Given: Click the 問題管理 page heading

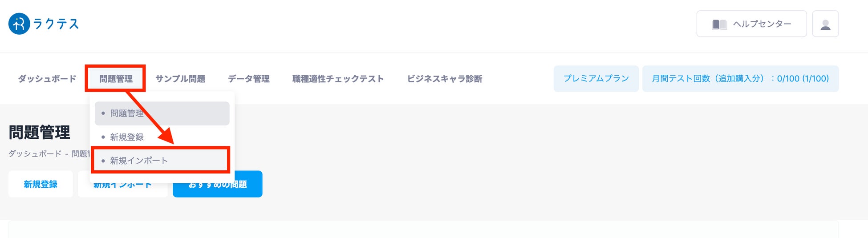Looking at the screenshot, I should (40, 133).
